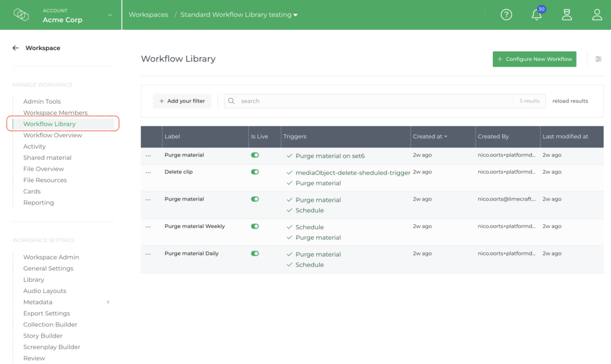The width and height of the screenshot is (611, 364).
Task: Open Story Builder settings
Action: tap(43, 336)
